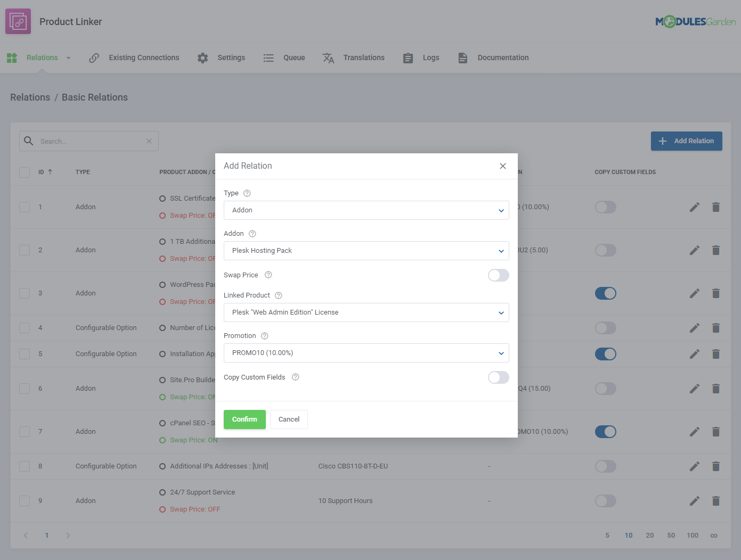Open the Existing Connections section
Viewport: 741px width, 560px height.
[x=143, y=57]
